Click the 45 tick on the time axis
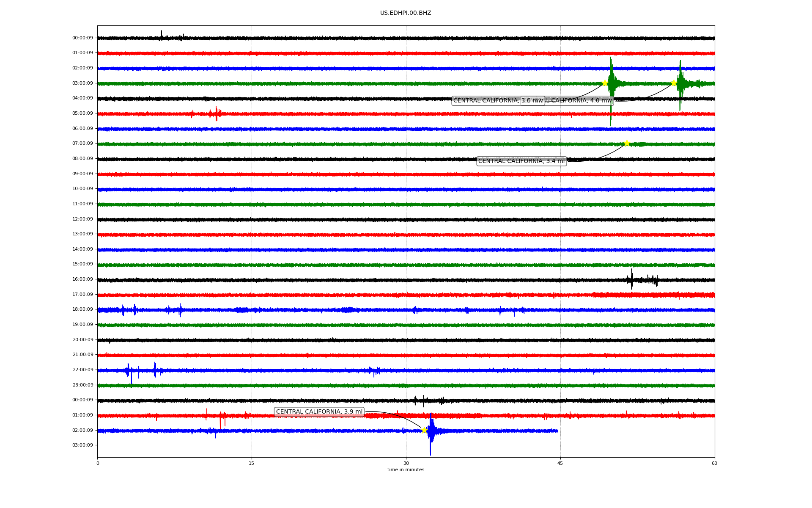Screen dimensions: 812x508 click(x=560, y=463)
